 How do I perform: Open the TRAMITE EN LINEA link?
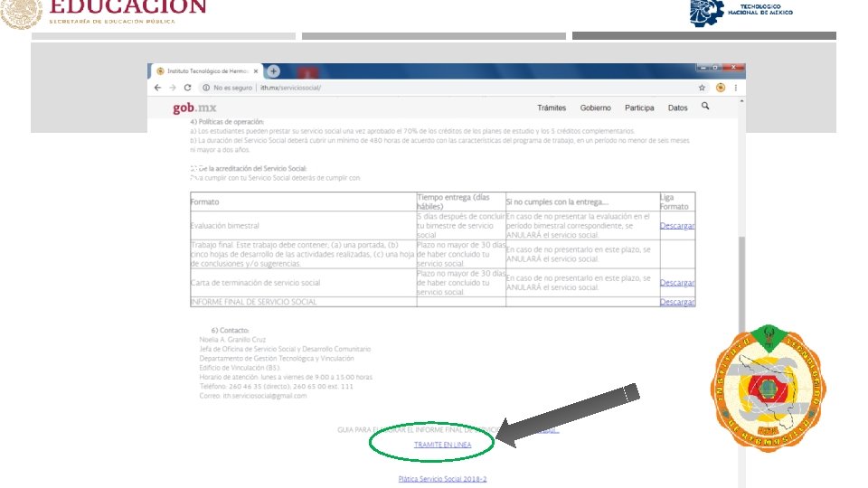tap(442, 445)
